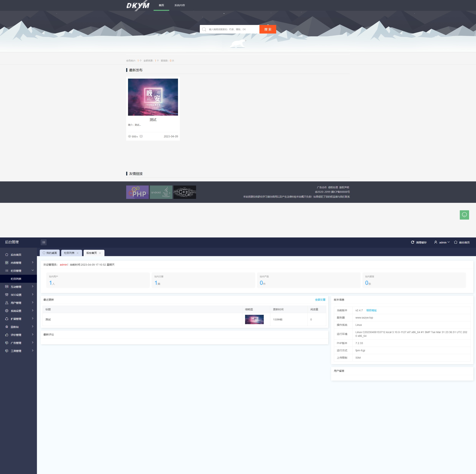Viewport: 476px width, 474px height.
Task: Toggle the sidebar collapse button
Action: pyautogui.click(x=43, y=242)
